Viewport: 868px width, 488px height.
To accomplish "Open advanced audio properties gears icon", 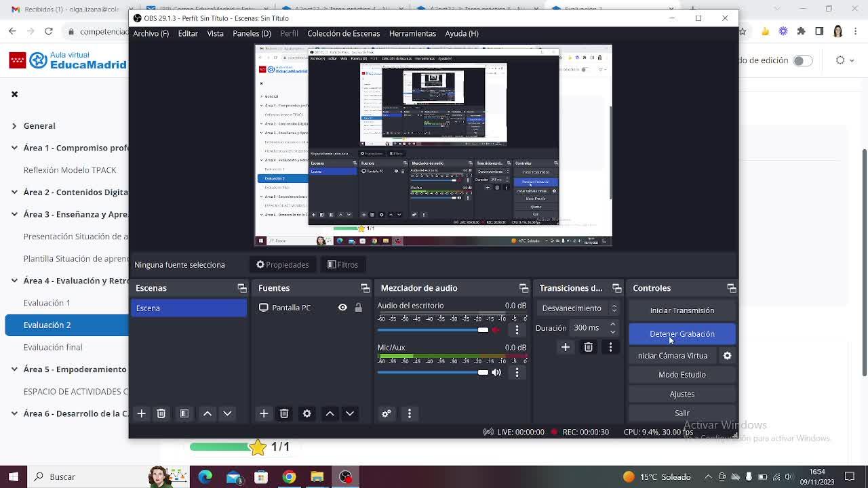I will (387, 413).
